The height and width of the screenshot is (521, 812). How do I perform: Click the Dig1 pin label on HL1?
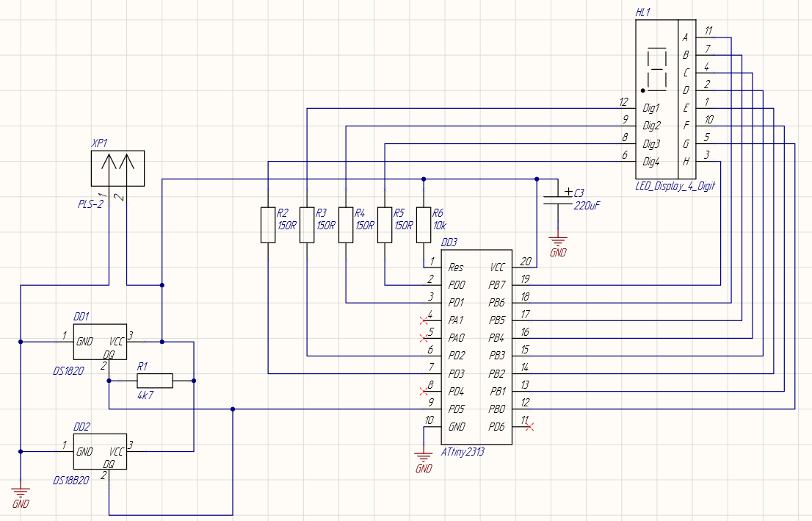coord(651,108)
